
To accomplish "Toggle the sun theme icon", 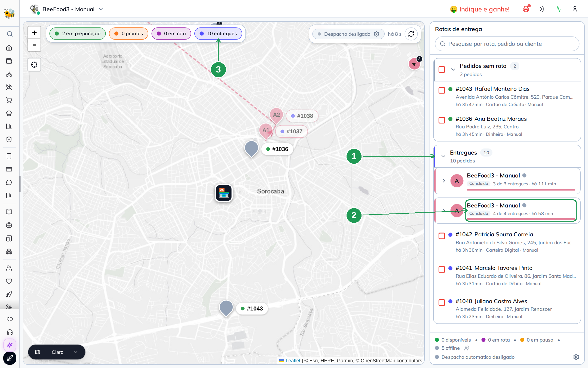I will pos(542,9).
